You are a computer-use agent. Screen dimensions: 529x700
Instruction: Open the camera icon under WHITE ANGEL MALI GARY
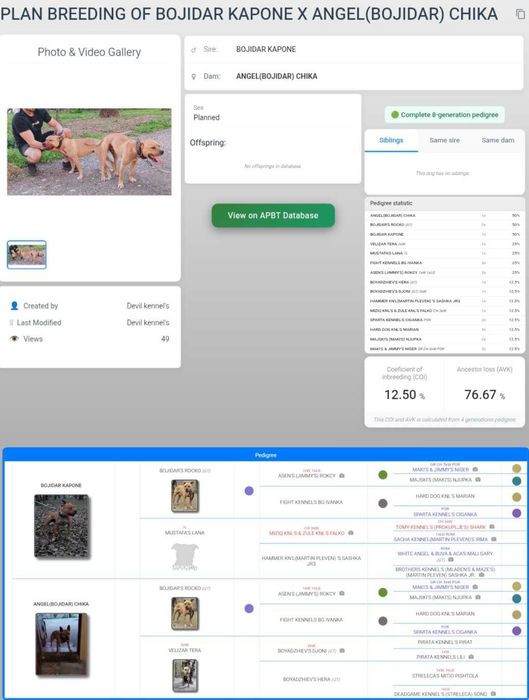click(x=451, y=559)
